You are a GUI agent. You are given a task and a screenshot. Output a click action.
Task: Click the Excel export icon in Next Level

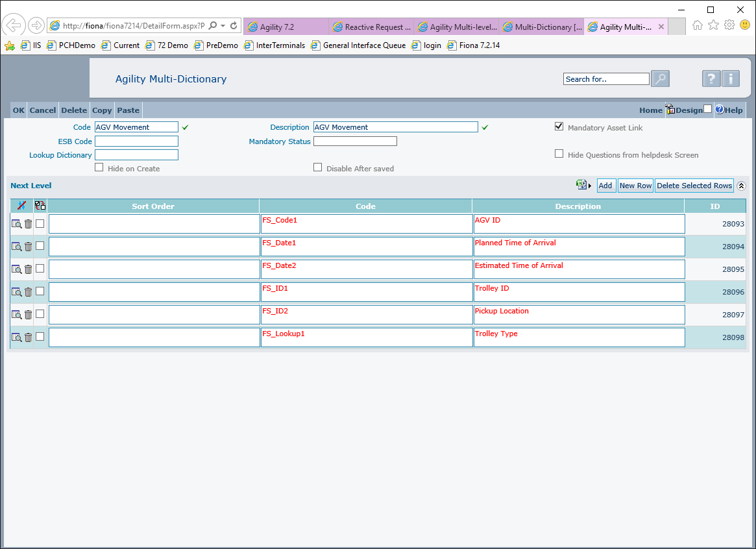[581, 185]
